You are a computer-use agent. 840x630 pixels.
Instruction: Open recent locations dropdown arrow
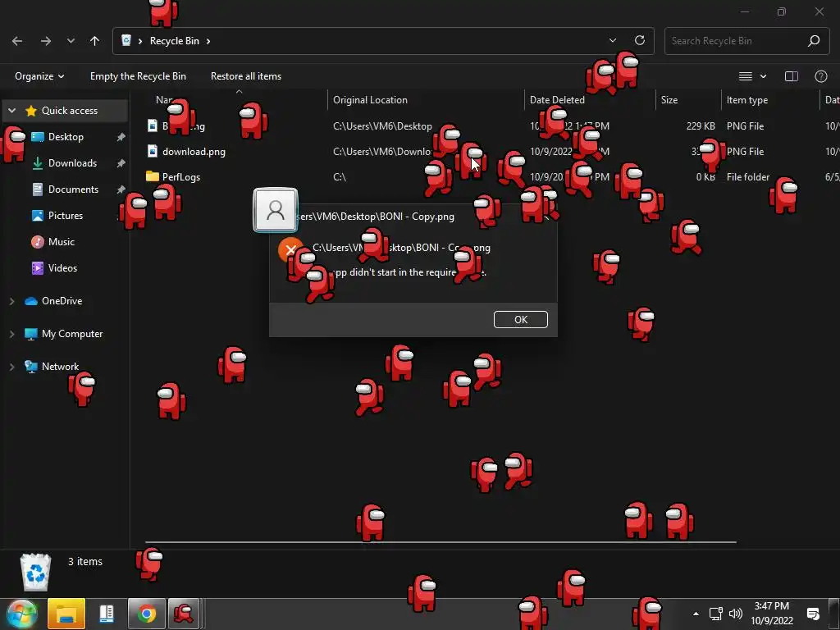(71, 41)
